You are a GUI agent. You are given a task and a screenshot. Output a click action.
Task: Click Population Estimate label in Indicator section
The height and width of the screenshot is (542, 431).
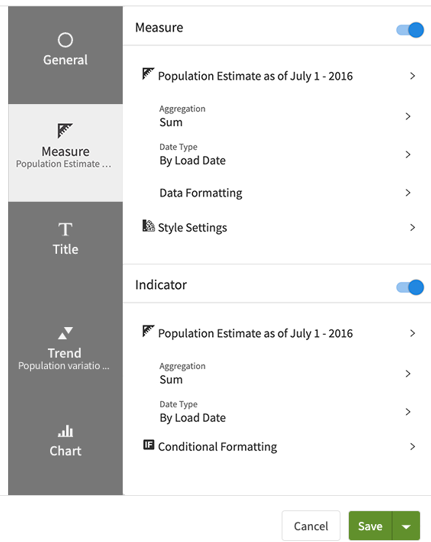pyautogui.click(x=255, y=333)
